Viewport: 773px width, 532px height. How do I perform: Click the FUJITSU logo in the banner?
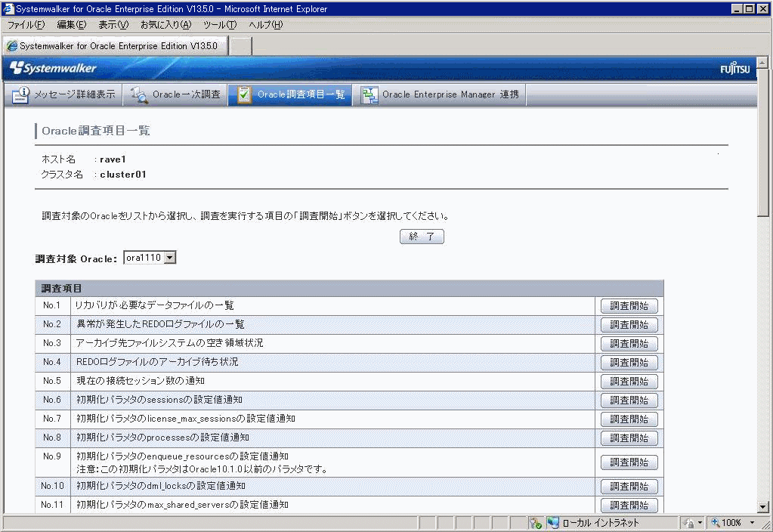734,69
